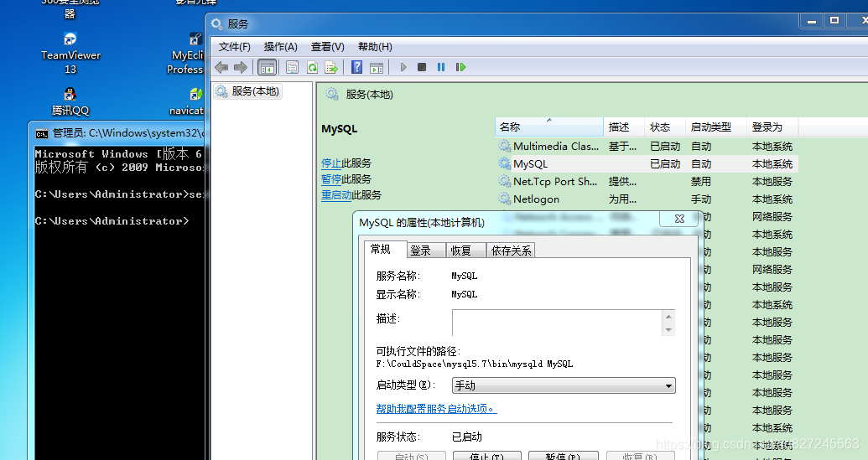Viewport: 868px width, 460px height.
Task: Select the Multimedia Clas... service row
Action: [x=647, y=146]
